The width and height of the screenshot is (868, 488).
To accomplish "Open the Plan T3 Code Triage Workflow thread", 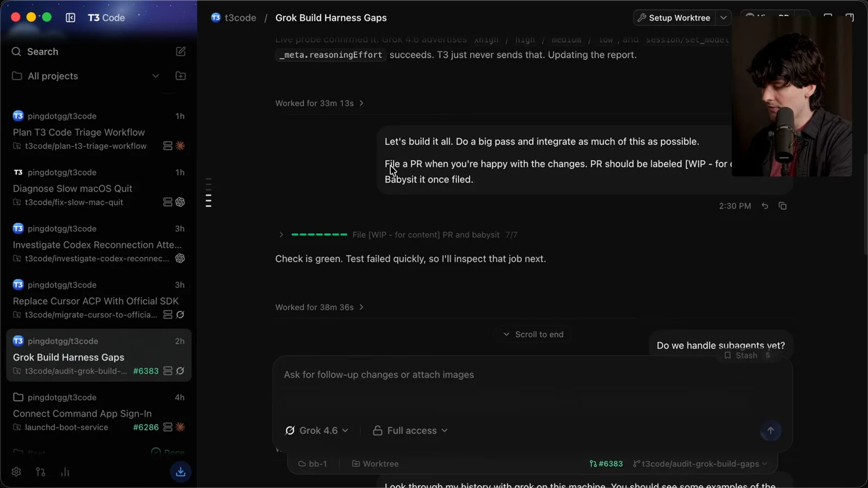I will point(99,132).
